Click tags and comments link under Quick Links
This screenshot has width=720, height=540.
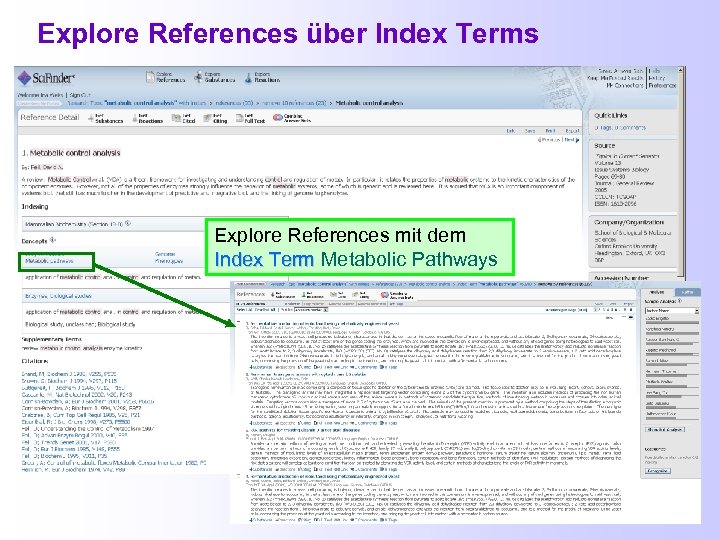pos(620,128)
